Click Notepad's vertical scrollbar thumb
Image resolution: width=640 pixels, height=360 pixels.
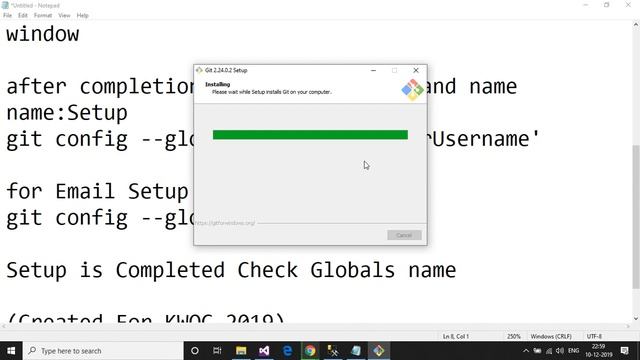click(x=636, y=216)
